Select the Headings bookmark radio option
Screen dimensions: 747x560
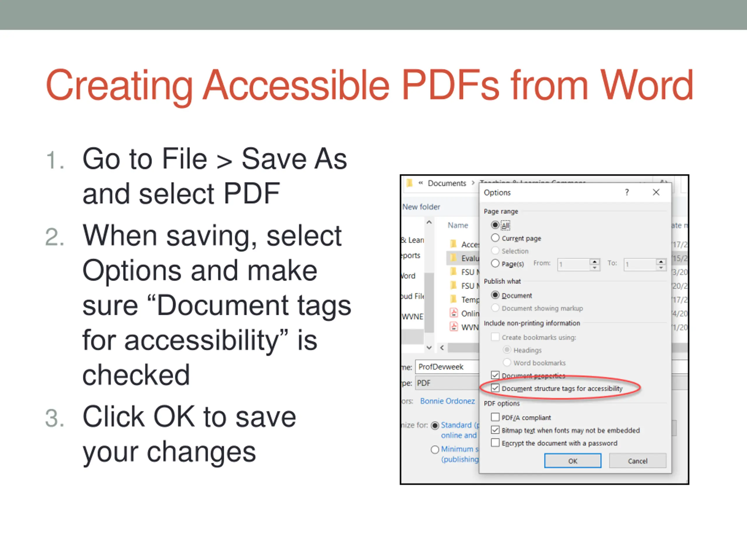click(507, 350)
